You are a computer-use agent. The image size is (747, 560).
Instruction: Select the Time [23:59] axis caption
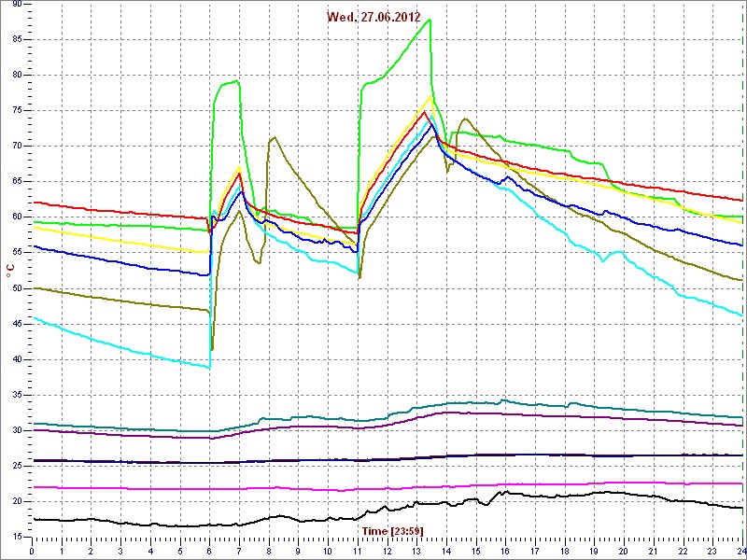[x=392, y=530]
